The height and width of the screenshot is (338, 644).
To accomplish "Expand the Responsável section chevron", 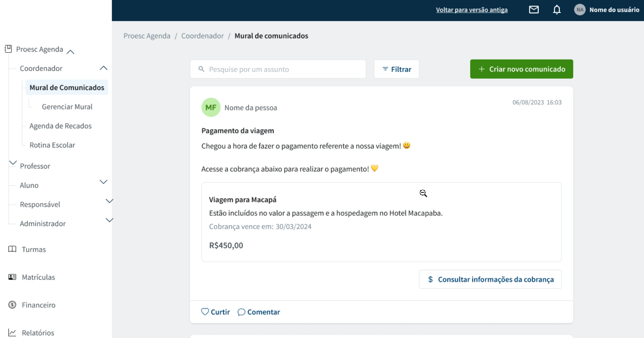I will coord(109,201).
